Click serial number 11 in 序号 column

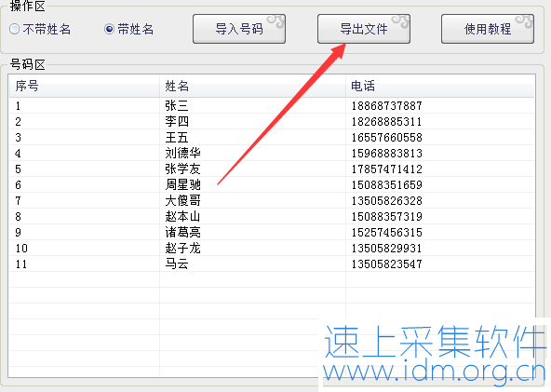pyautogui.click(x=21, y=264)
